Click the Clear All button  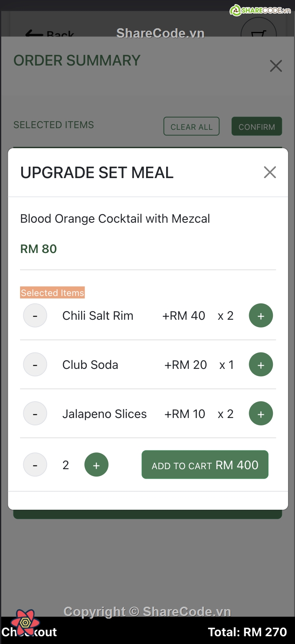[x=191, y=127]
